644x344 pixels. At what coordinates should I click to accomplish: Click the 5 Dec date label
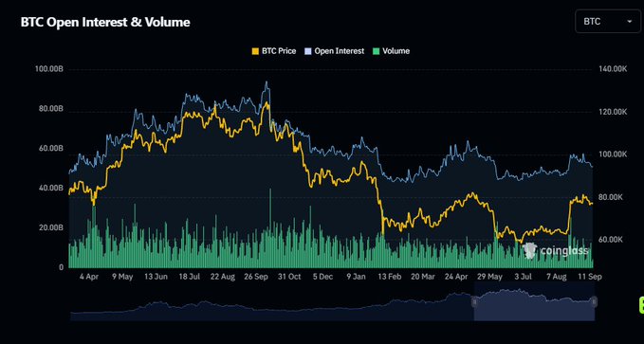click(x=322, y=277)
